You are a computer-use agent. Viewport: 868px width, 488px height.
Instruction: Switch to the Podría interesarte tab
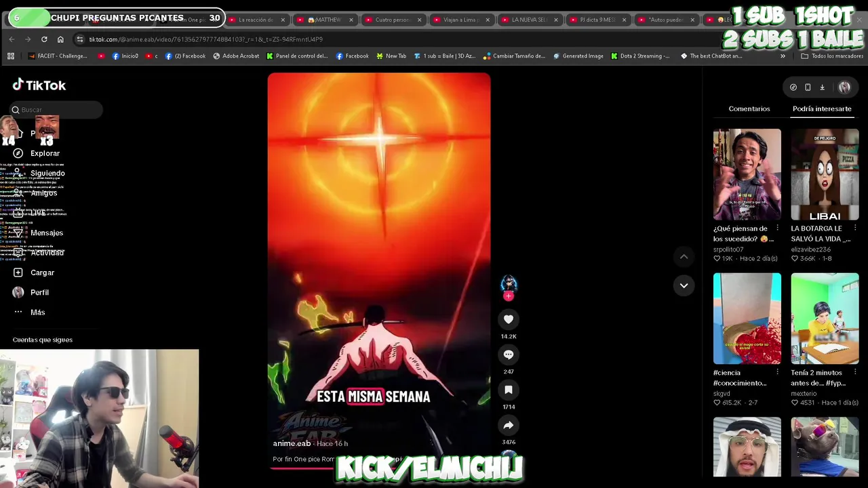click(x=822, y=108)
